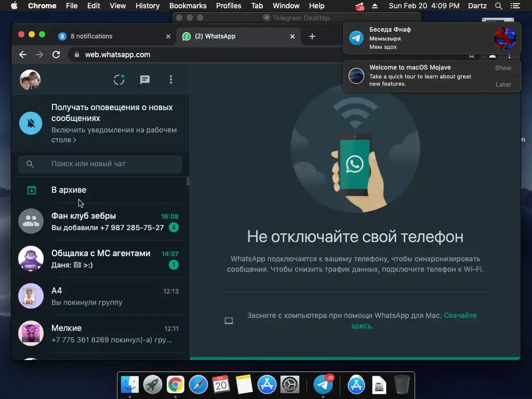
Task: Open Telegram from the Dock
Action: (x=323, y=385)
